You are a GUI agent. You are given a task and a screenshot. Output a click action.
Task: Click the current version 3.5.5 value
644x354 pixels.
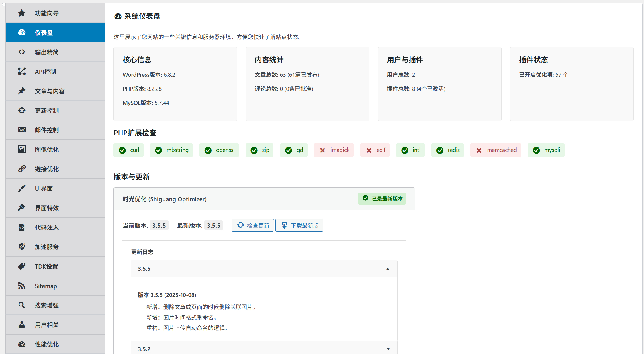159,225
